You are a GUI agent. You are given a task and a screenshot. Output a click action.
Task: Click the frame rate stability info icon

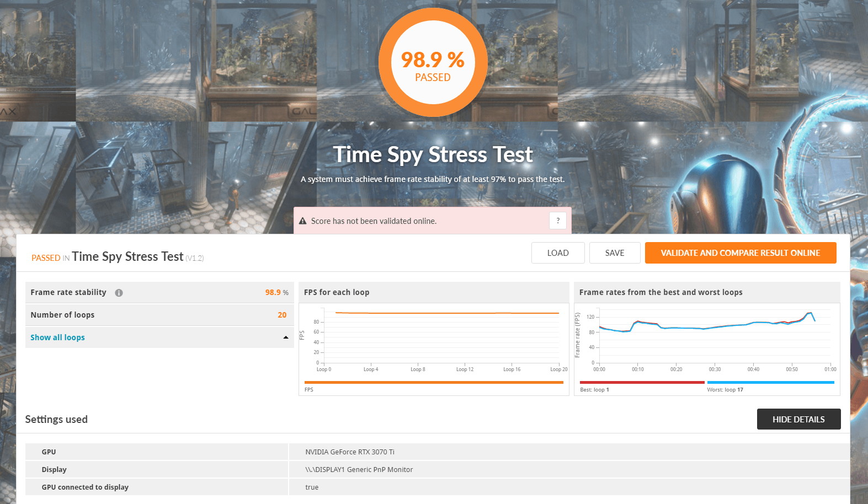click(119, 293)
